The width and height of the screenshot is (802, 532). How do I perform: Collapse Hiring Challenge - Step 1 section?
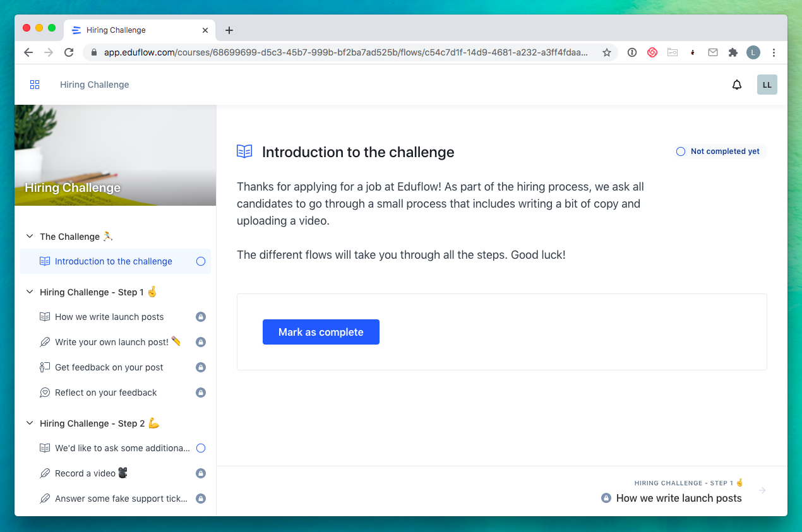[x=29, y=292]
